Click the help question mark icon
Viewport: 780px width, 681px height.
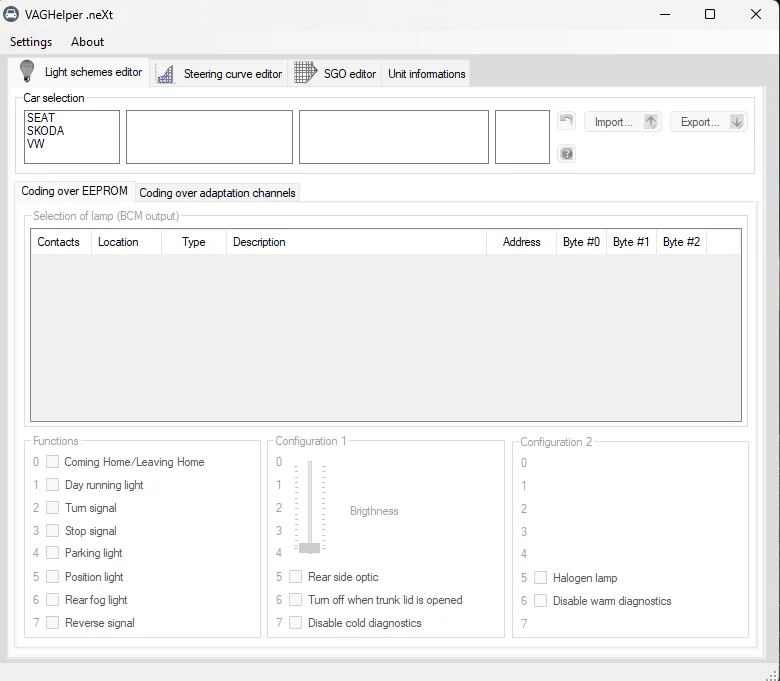pyautogui.click(x=567, y=154)
